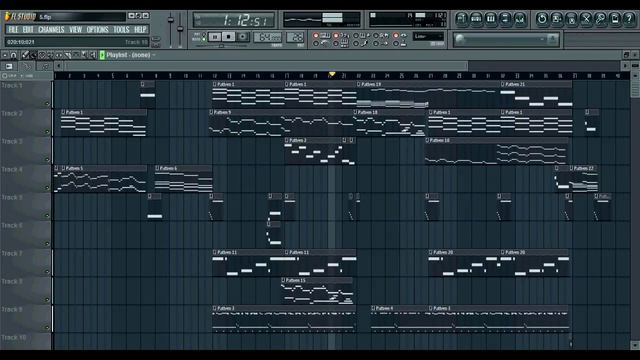Open the step sequencer view icon

pyautogui.click(x=476, y=19)
